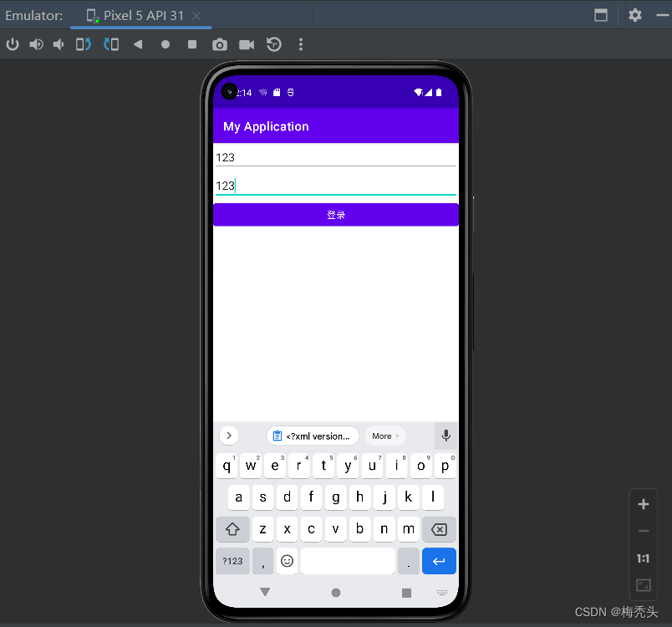This screenshot has height=627, width=672.
Task: Tap the microphone icon on the keyboard
Action: 445,435
